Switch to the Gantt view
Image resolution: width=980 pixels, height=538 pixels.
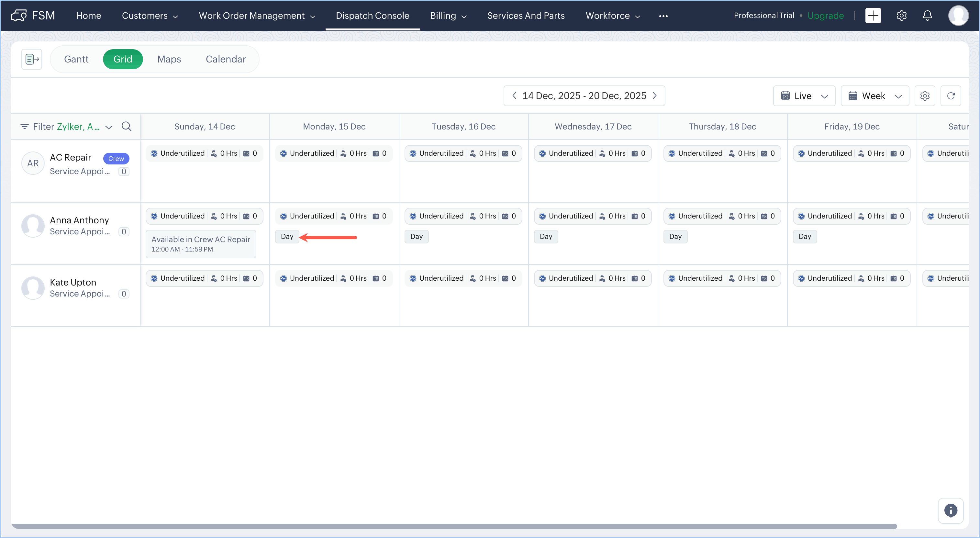click(x=76, y=59)
